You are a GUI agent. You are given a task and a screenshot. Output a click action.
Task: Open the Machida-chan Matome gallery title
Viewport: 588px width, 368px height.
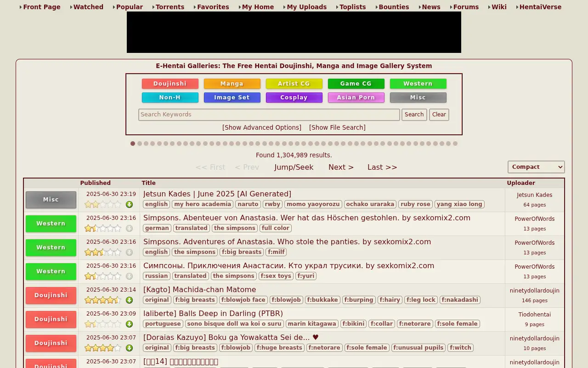coord(200,290)
